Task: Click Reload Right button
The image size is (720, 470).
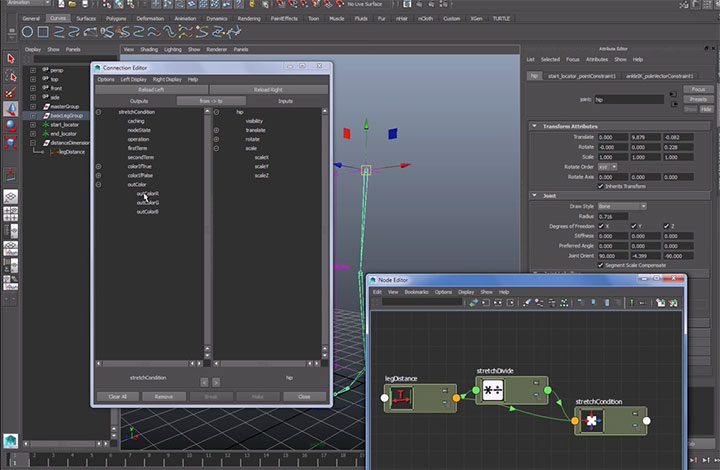Action: click(269, 90)
